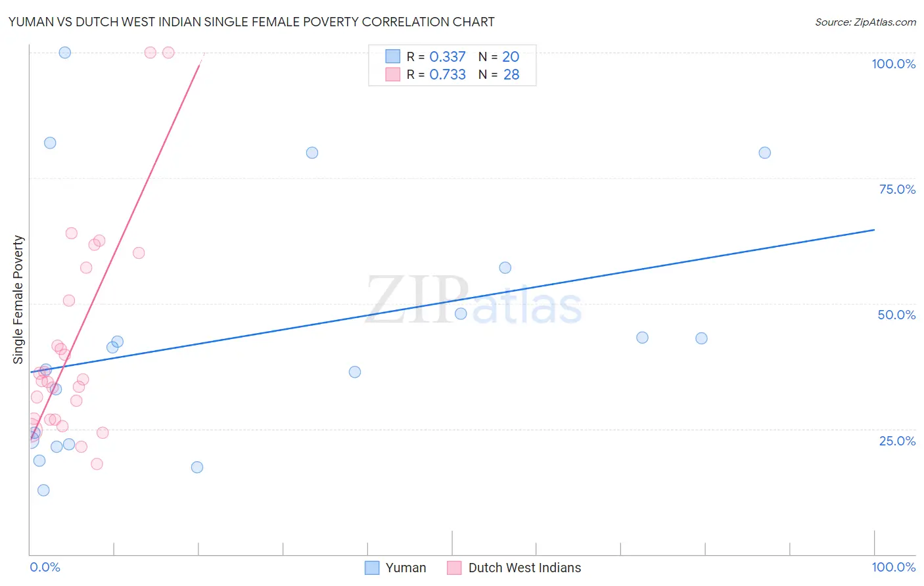Click the 100.0% x-axis label
Image resolution: width=924 pixels, height=586 pixels.
click(893, 567)
